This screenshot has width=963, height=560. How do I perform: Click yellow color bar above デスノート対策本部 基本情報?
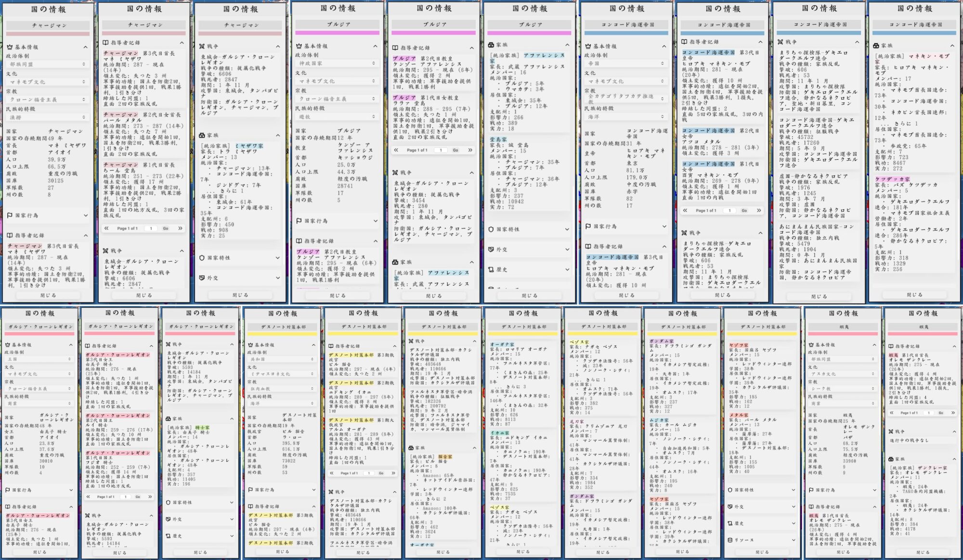click(282, 333)
